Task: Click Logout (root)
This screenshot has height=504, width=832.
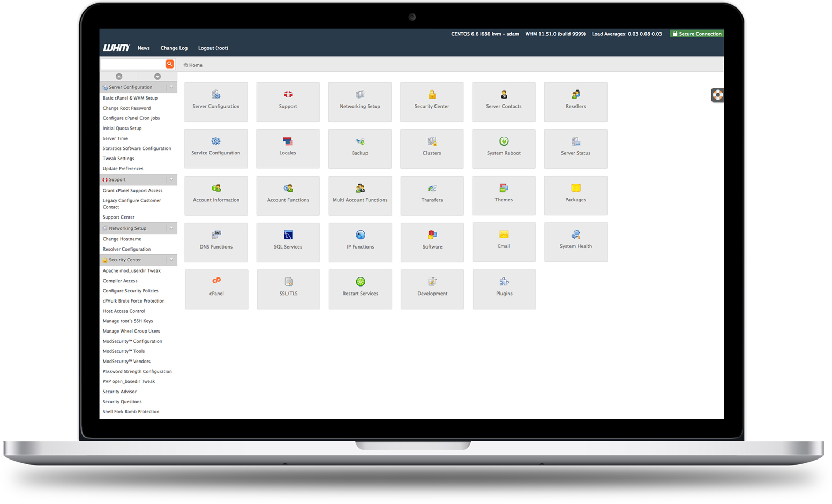Action: (x=213, y=48)
